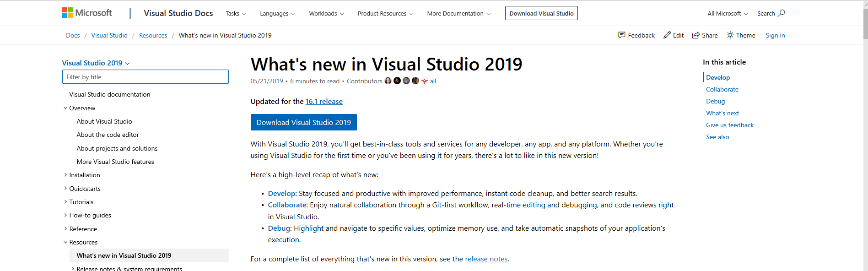Image resolution: width=868 pixels, height=271 pixels.
Task: Click the Download Visual Studio header button
Action: click(x=541, y=13)
